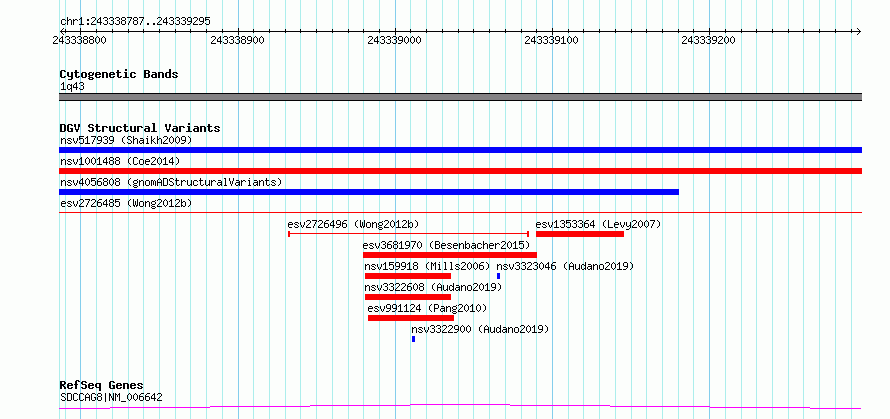Click ruler position 243338800

click(80, 40)
